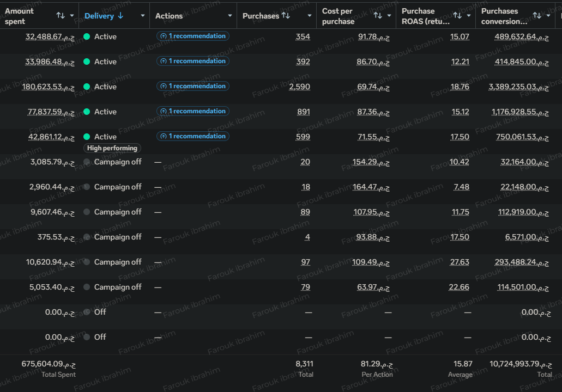Click average ROAS 15.87 in footer

click(463, 364)
